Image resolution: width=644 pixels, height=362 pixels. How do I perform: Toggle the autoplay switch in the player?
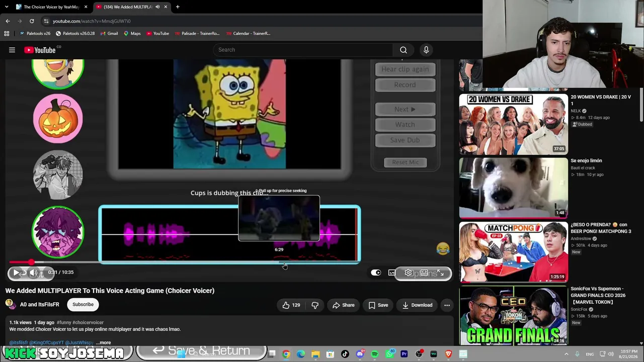point(376,273)
